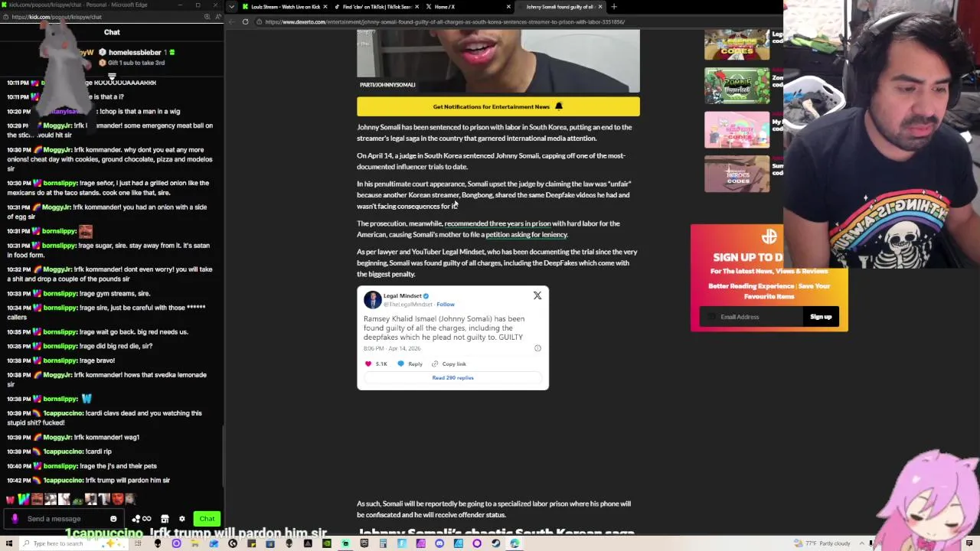Open the Heroes Codes sidebar thumbnail

[737, 174]
